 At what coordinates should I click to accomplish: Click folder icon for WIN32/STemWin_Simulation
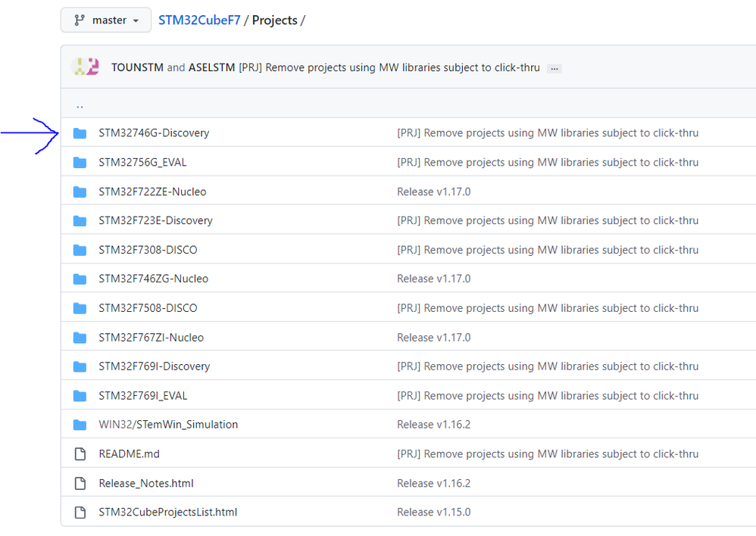tap(80, 425)
